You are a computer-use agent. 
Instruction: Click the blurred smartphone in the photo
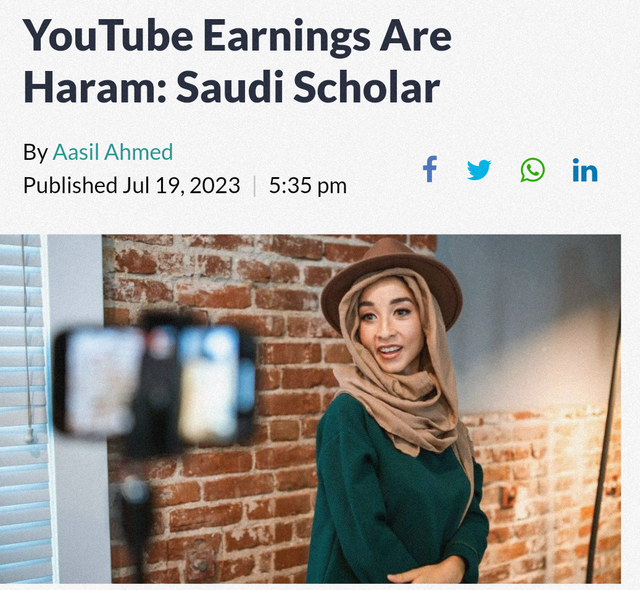click(153, 384)
